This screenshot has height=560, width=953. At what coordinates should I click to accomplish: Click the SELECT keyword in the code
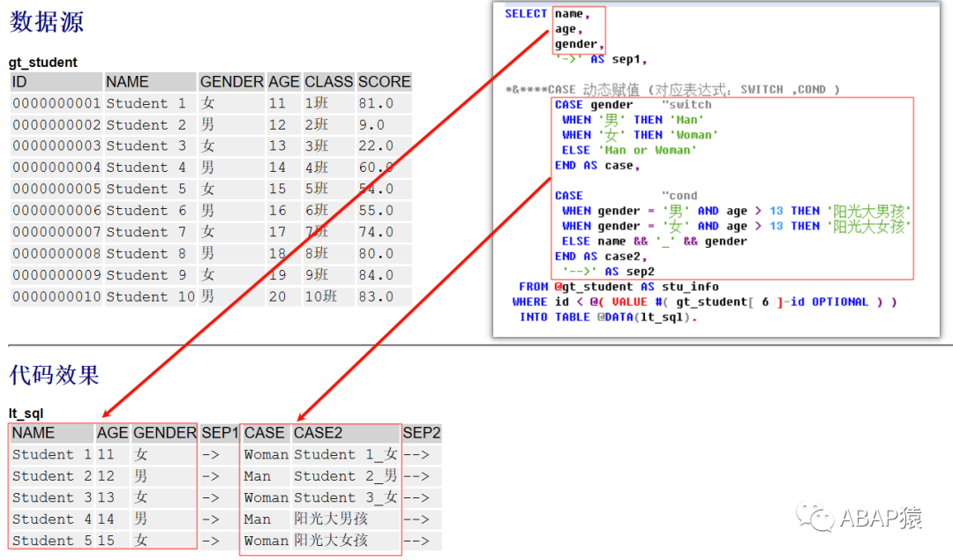(x=526, y=13)
